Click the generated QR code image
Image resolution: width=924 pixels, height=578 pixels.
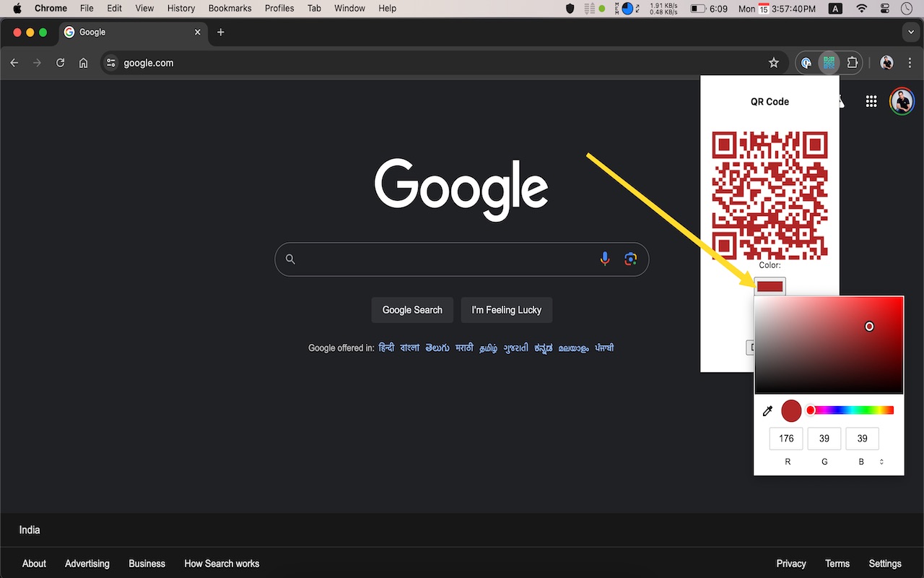click(x=770, y=195)
